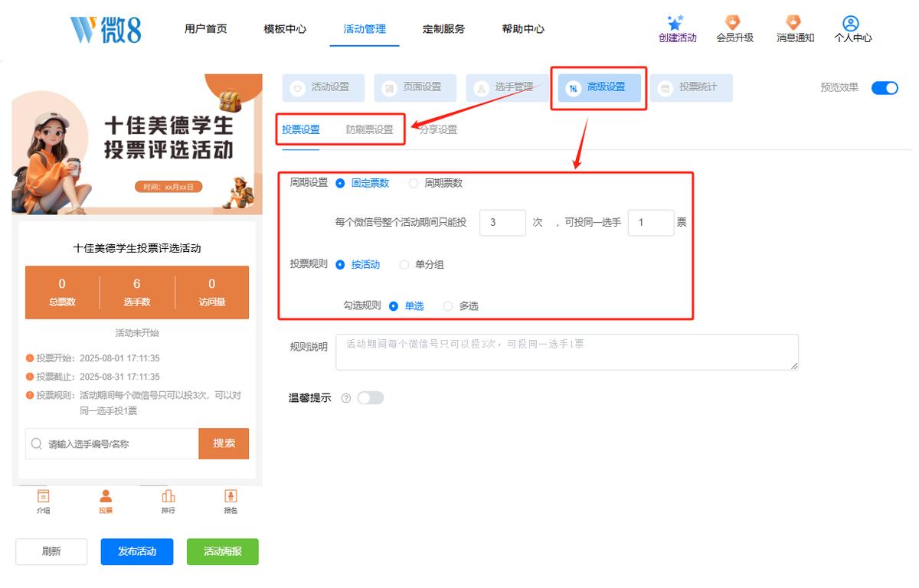This screenshot has width=919, height=588.
Task: Select the 排行 chart icon
Action: click(168, 496)
